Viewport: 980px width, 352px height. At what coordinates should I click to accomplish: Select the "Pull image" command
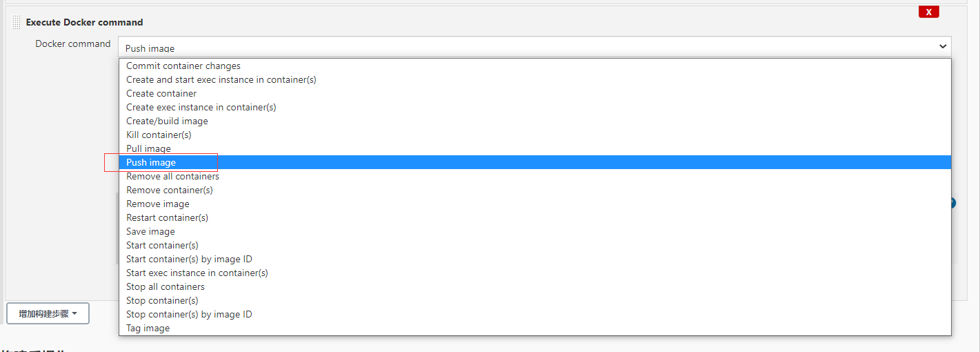pos(148,149)
